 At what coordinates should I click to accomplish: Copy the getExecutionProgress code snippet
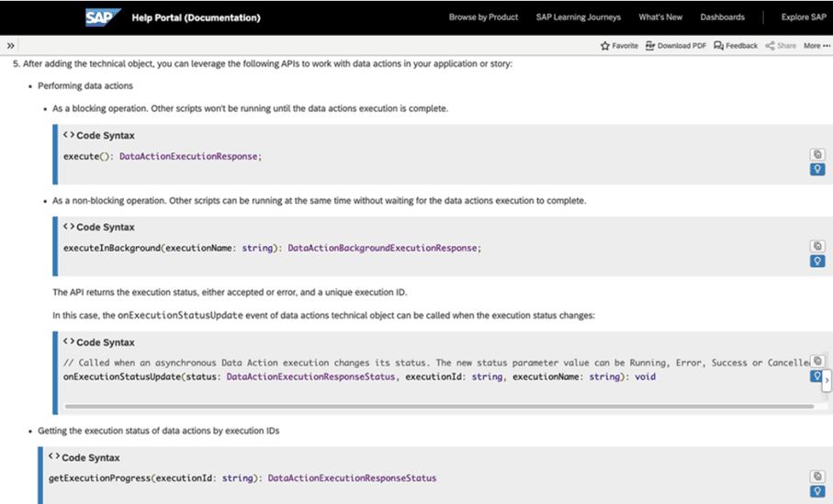816,476
